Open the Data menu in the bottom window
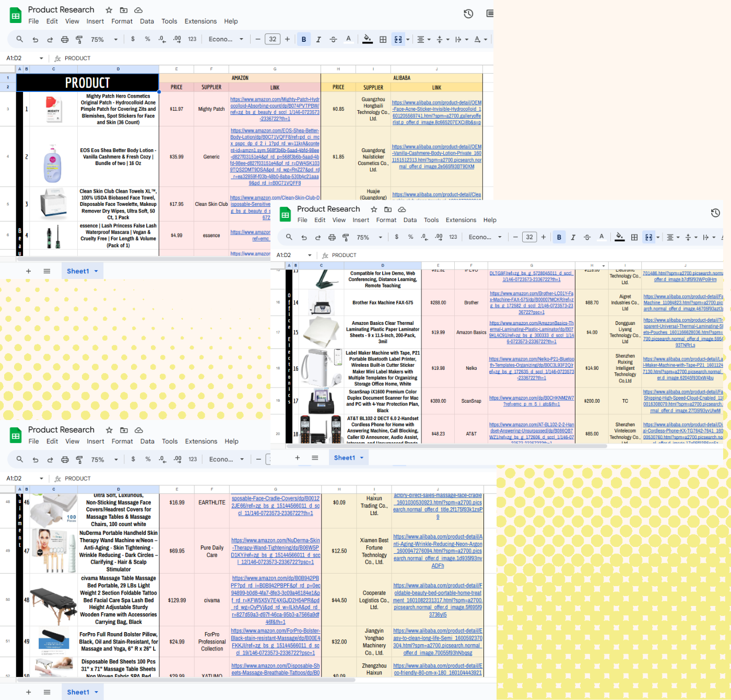Viewport: 731px width, 700px height. tap(147, 441)
